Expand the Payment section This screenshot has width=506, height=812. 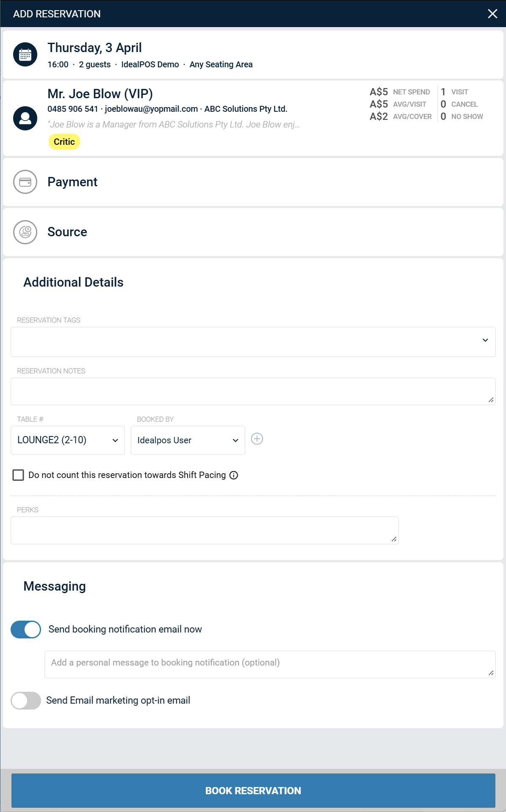click(253, 182)
